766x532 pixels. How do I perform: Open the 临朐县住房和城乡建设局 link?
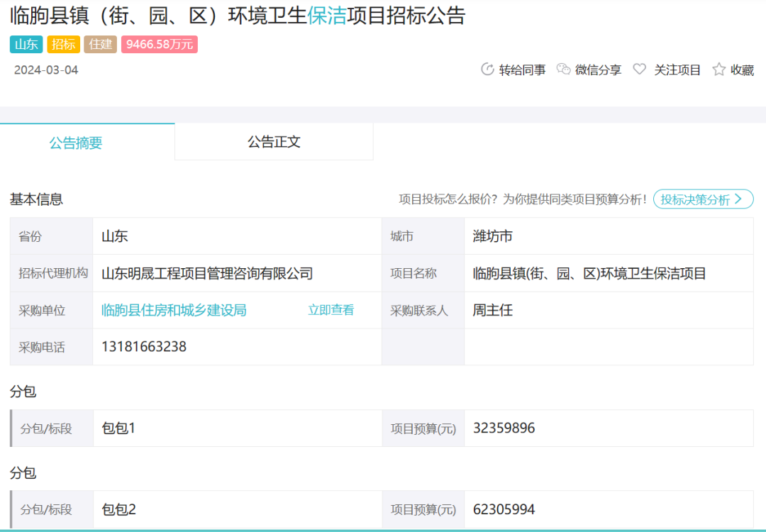click(x=174, y=310)
